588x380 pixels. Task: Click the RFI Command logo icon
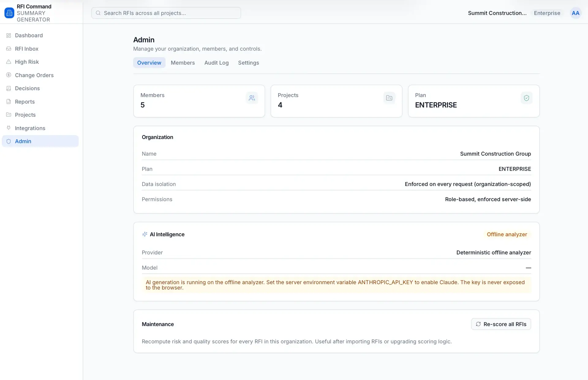(x=9, y=13)
